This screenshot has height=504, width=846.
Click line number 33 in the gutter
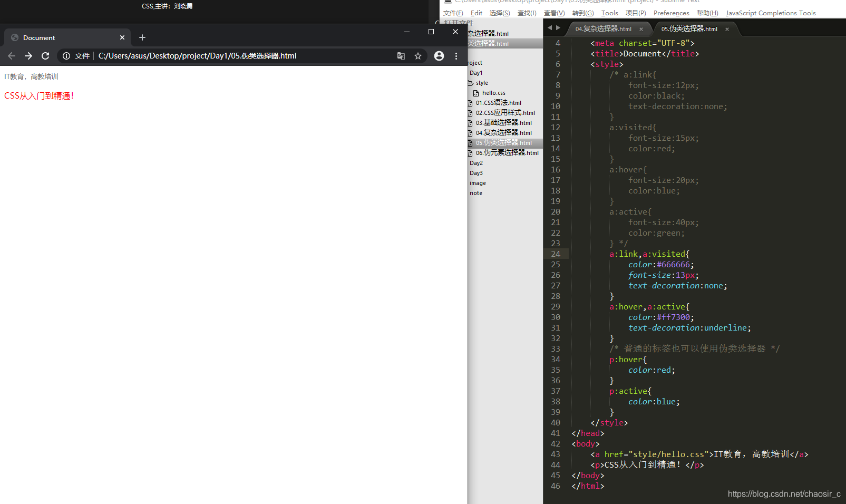tap(556, 349)
